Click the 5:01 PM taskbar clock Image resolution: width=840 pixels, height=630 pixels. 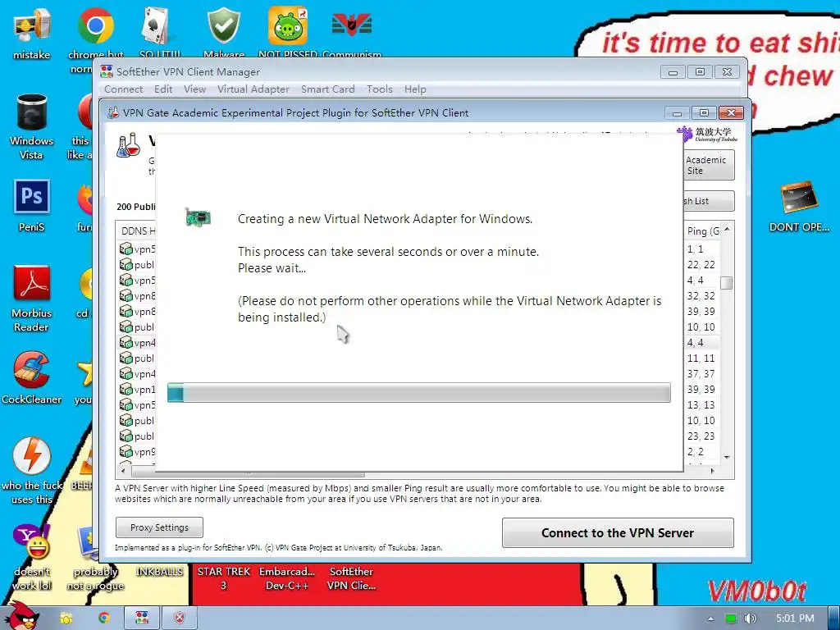[795, 619]
